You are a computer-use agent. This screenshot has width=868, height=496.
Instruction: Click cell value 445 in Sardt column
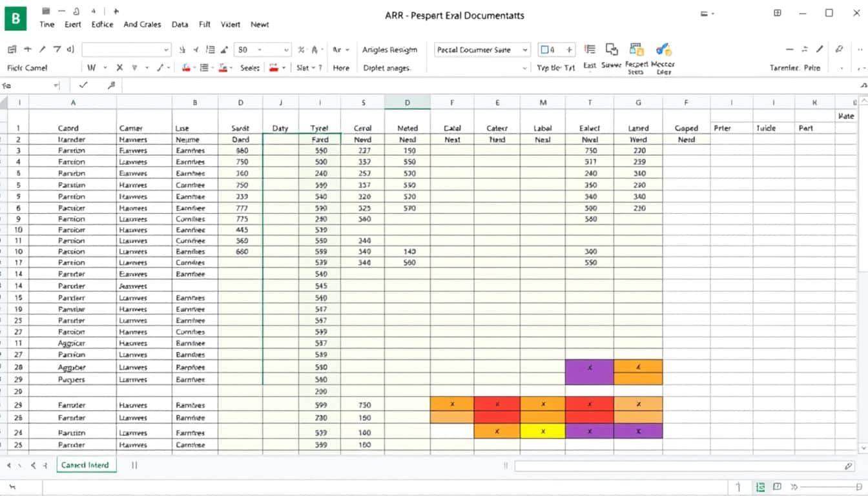pos(242,230)
